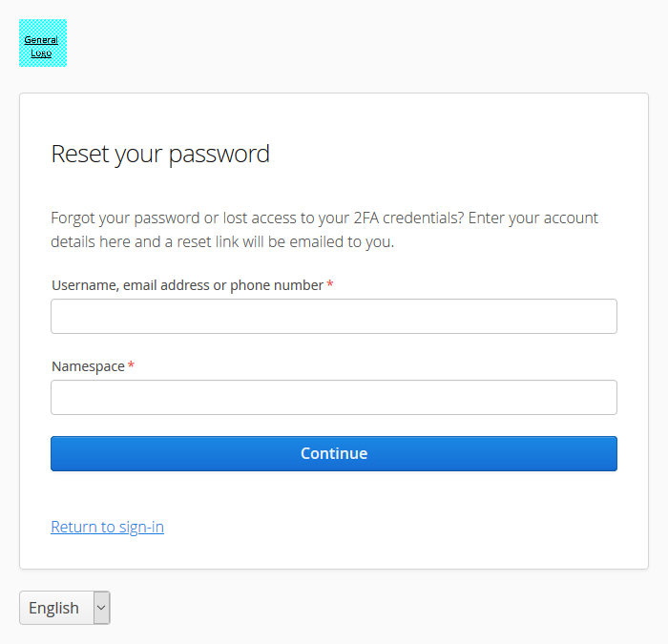Screen dimensions: 668x644
Task: Focus the Username, email or phone field
Action: 333,317
